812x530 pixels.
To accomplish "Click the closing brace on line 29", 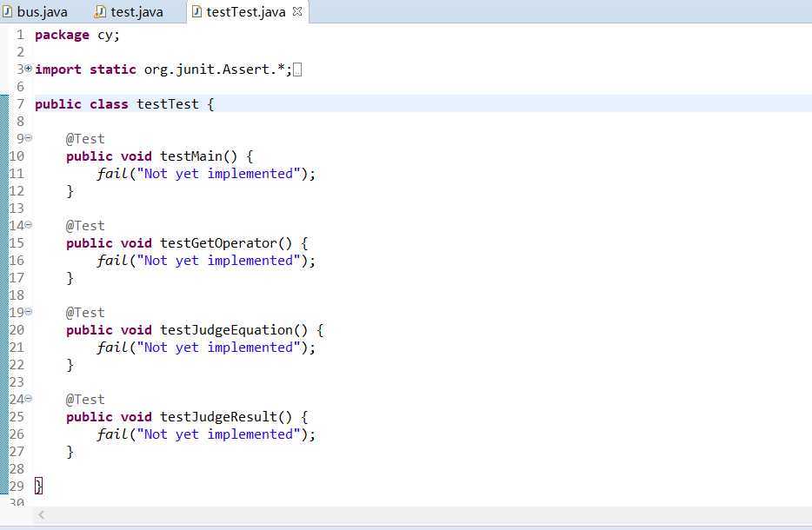I will coord(38,486).
